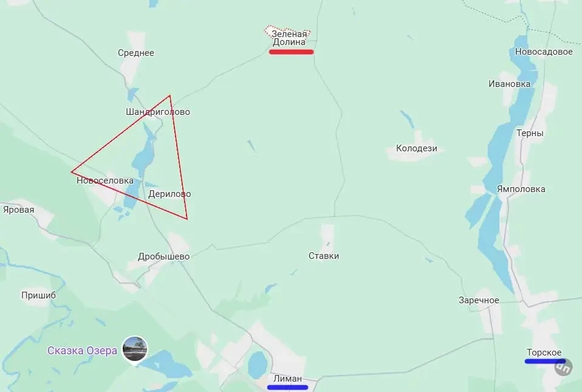Viewport: 582px width, 392px height.
Task: Select the Ставки village label
Action: [324, 256]
